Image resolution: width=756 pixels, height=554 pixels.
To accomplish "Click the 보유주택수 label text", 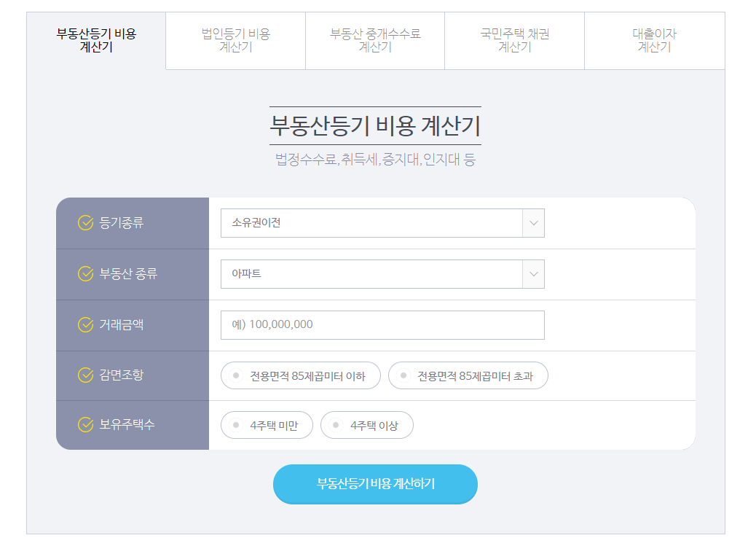I will (127, 425).
